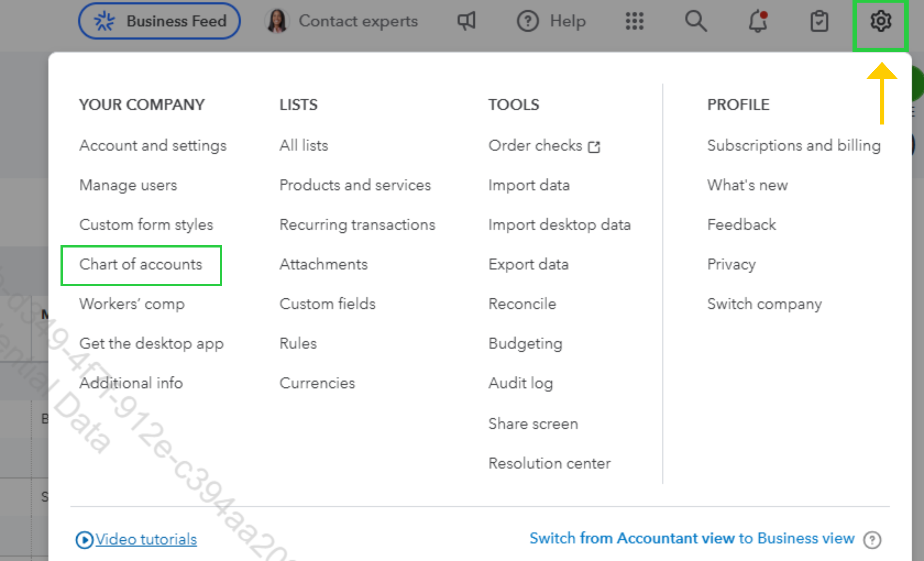Click the external link icon beside Order checks
The image size is (924, 561).
tap(594, 147)
